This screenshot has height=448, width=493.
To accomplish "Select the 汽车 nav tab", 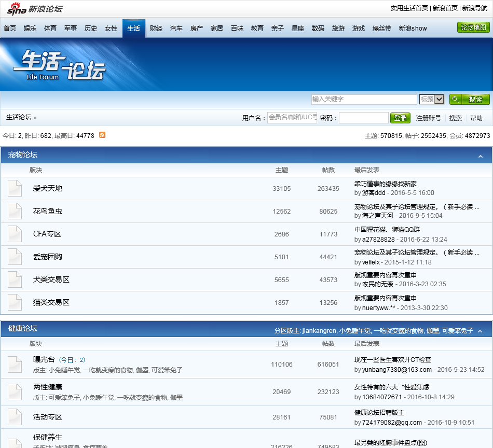I will tap(176, 29).
